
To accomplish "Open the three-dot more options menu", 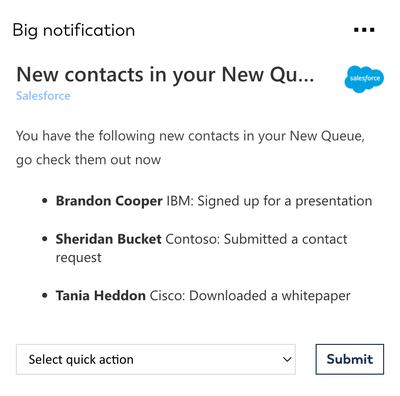I will (x=364, y=30).
